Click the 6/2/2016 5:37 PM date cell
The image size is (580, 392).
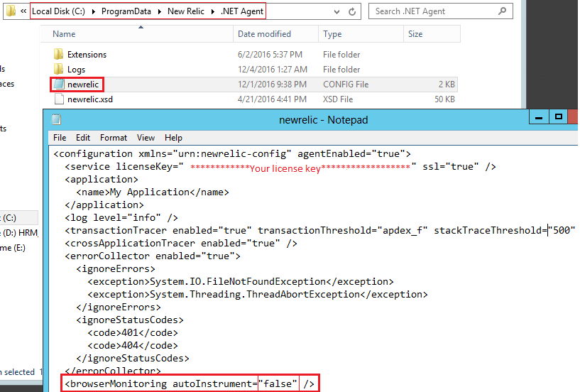[270, 55]
